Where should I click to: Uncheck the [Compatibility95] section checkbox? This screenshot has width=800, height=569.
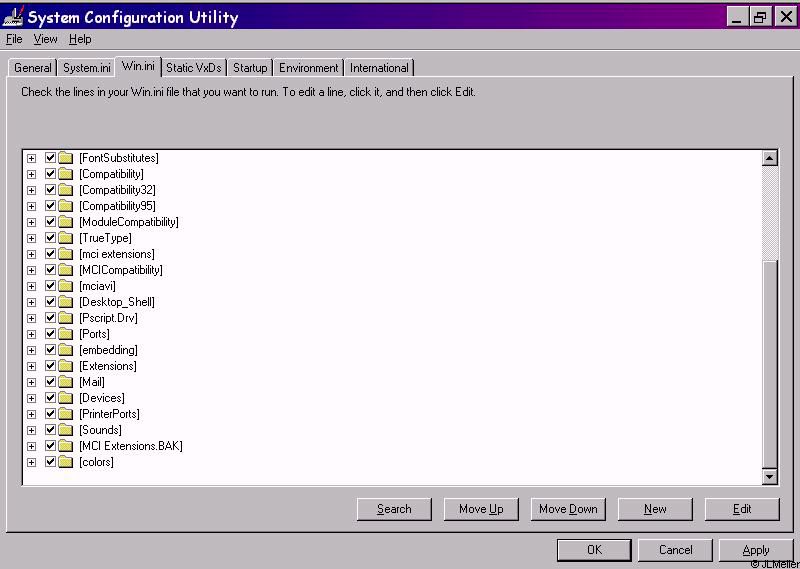tap(50, 206)
